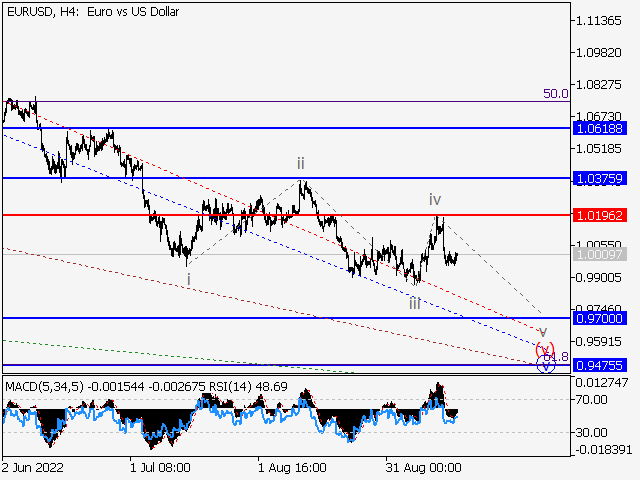The width and height of the screenshot is (640, 480).
Task: Select the wave 'iv' label
Action: (x=435, y=200)
